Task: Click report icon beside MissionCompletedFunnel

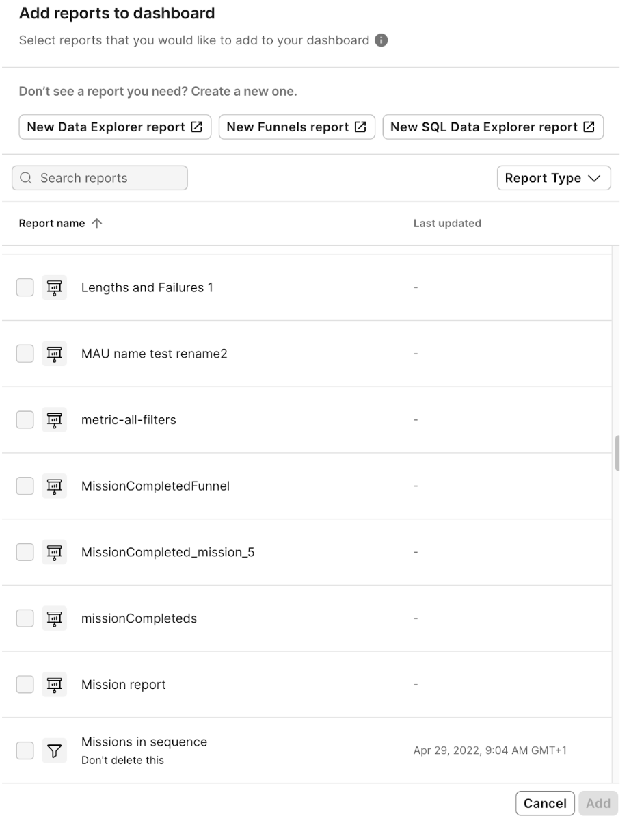Action: [x=54, y=486]
